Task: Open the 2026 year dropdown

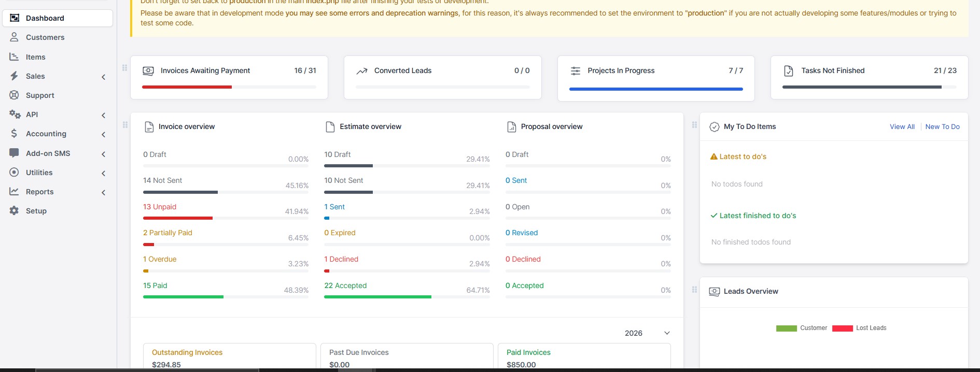Action: [647, 333]
